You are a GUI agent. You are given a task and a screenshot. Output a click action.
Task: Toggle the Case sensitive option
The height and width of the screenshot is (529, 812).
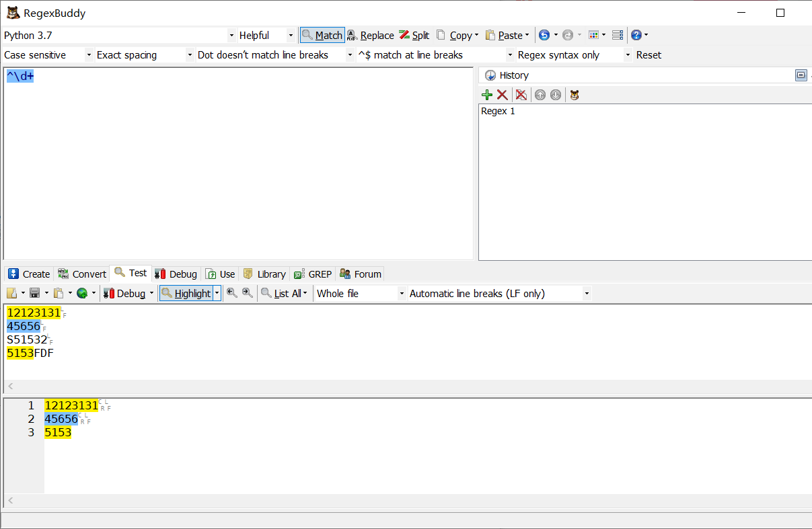[35, 55]
